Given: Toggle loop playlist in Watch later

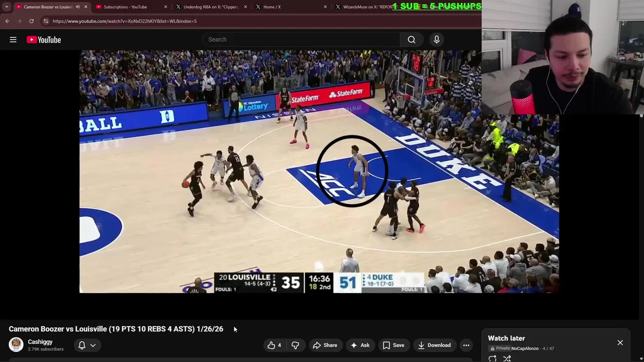Looking at the screenshot, I should click(493, 358).
